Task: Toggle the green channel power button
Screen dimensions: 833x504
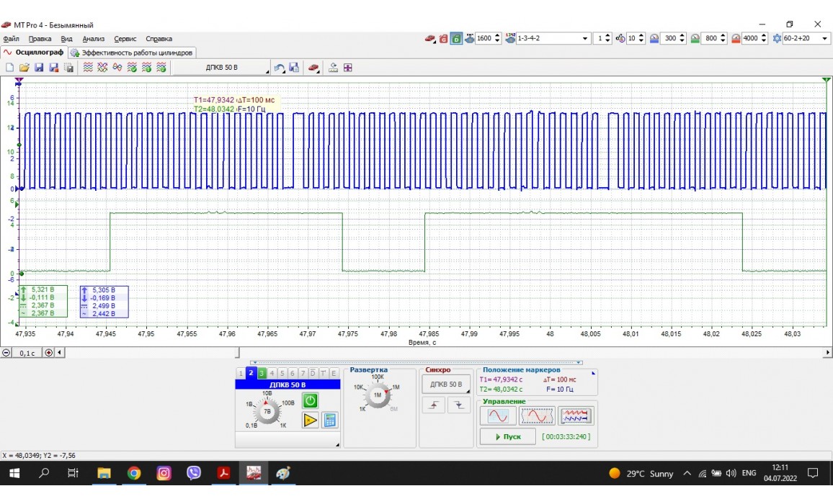Action: pos(310,401)
